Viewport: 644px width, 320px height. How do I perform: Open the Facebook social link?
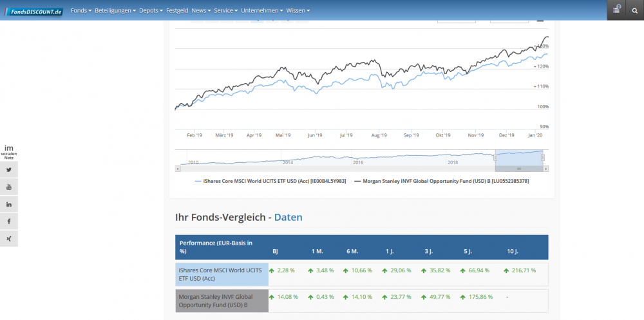tap(9, 221)
